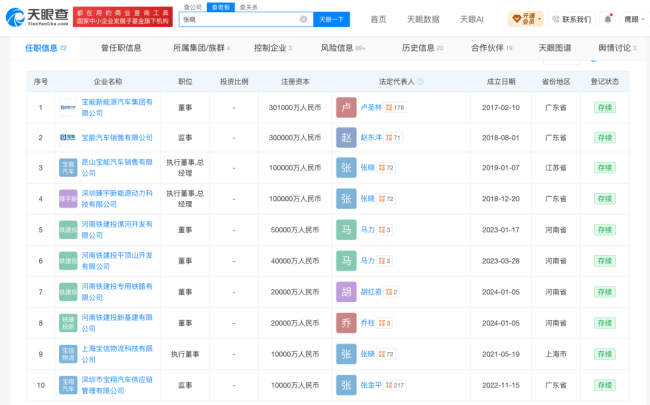Open the 舆情讨论 tab
The width and height of the screenshot is (650, 405).
(x=617, y=48)
